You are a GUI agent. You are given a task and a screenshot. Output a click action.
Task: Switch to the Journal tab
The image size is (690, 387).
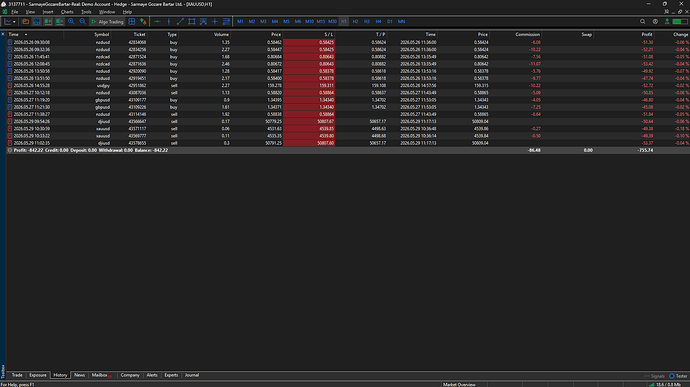tap(192, 375)
